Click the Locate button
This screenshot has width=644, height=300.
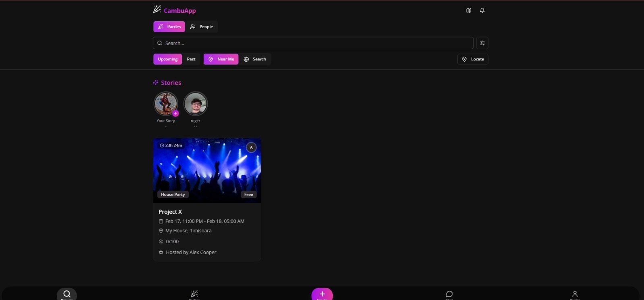click(473, 59)
